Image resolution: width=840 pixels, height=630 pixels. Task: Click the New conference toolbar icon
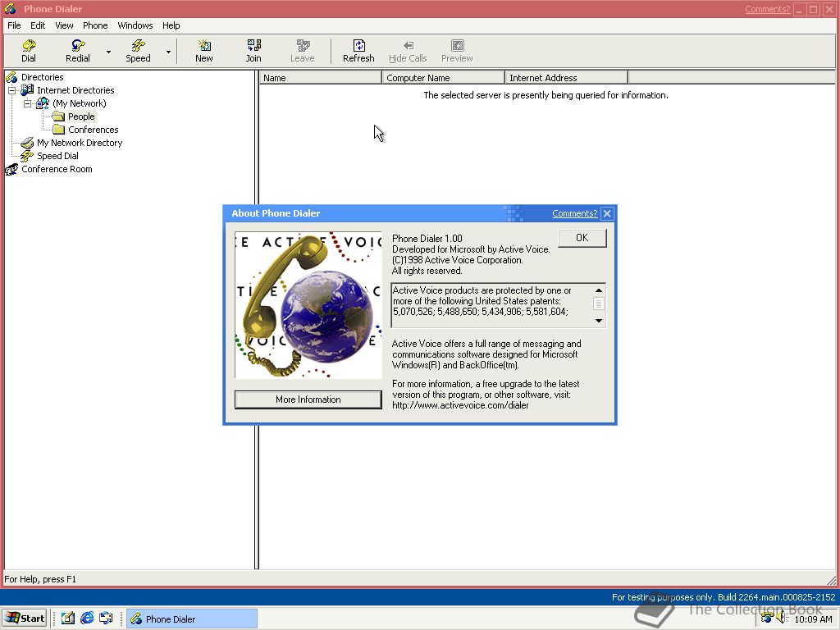tap(204, 51)
